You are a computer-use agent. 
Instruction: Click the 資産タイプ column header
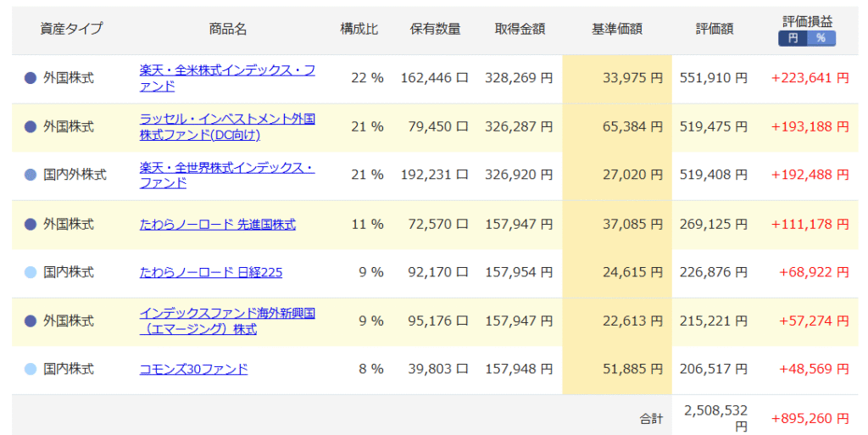pos(71,29)
